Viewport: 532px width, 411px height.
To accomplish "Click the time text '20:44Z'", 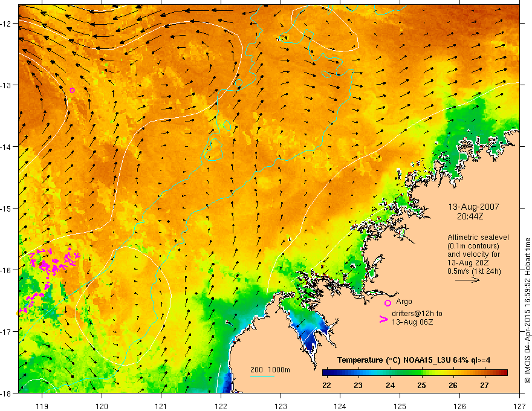I will click(470, 216).
